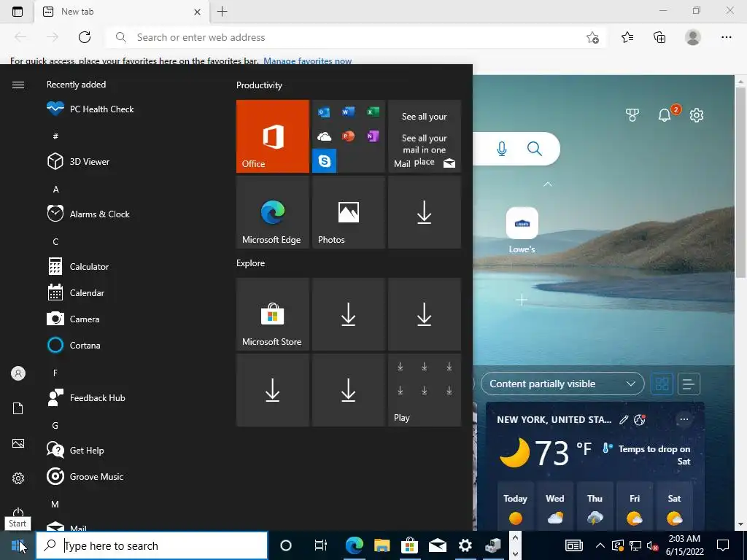
Task: Open the Calculator app
Action: pos(78,267)
